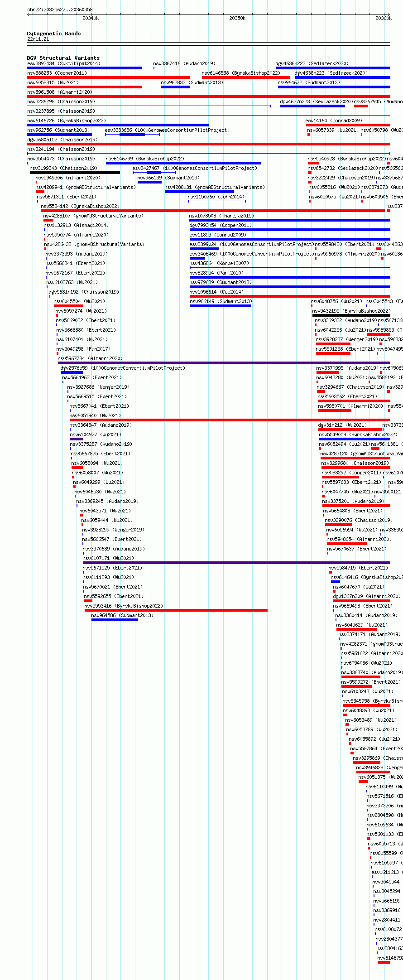Click the Cytogenetic Bands track title
The height and width of the screenshot is (980, 403).
[x=53, y=34]
